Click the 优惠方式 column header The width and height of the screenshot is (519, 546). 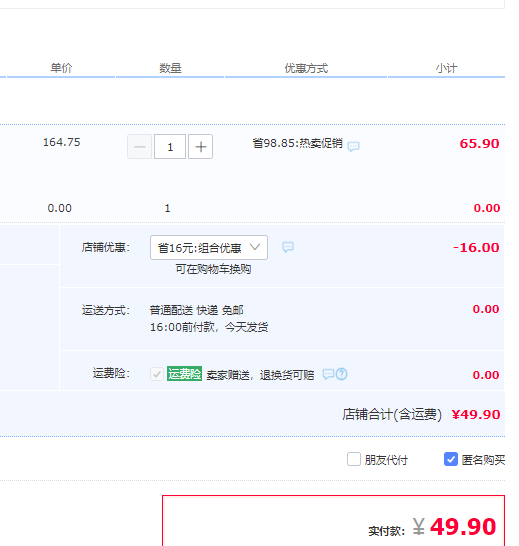306,68
